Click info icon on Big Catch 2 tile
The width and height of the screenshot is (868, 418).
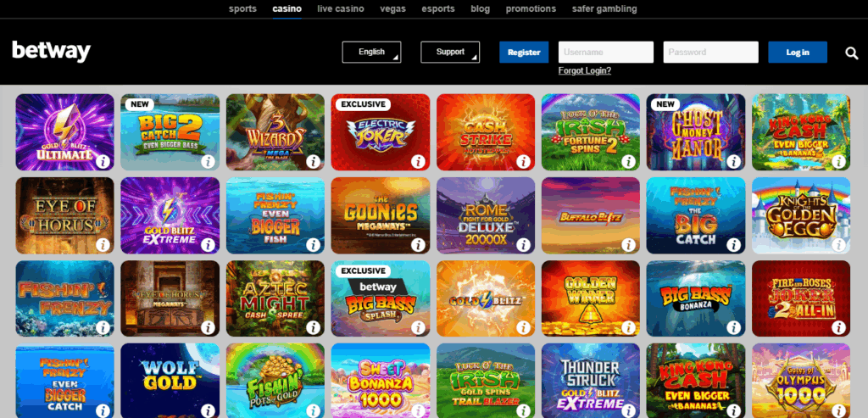(208, 161)
